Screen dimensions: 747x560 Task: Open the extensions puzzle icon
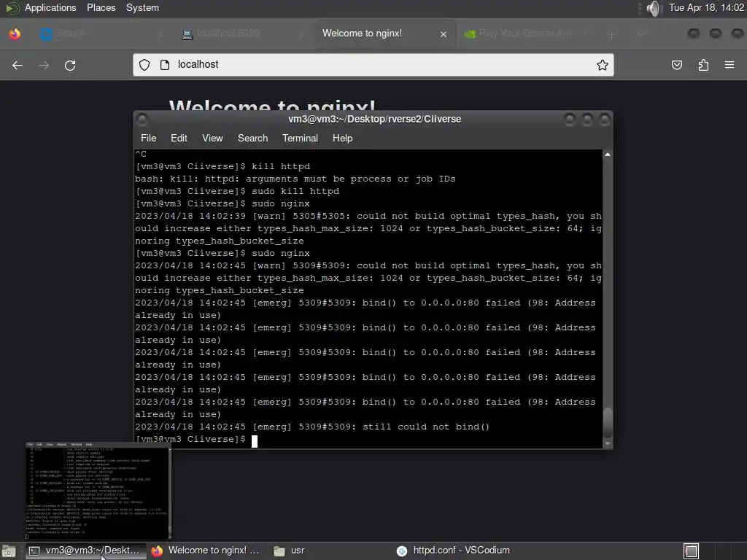pos(703,65)
